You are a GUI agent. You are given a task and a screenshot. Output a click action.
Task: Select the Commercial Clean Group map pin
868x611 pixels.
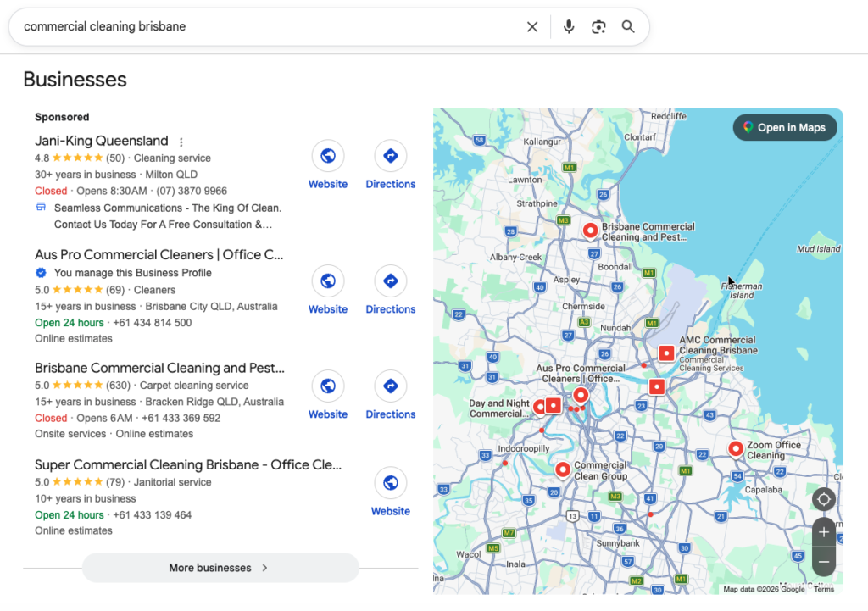coord(563,469)
